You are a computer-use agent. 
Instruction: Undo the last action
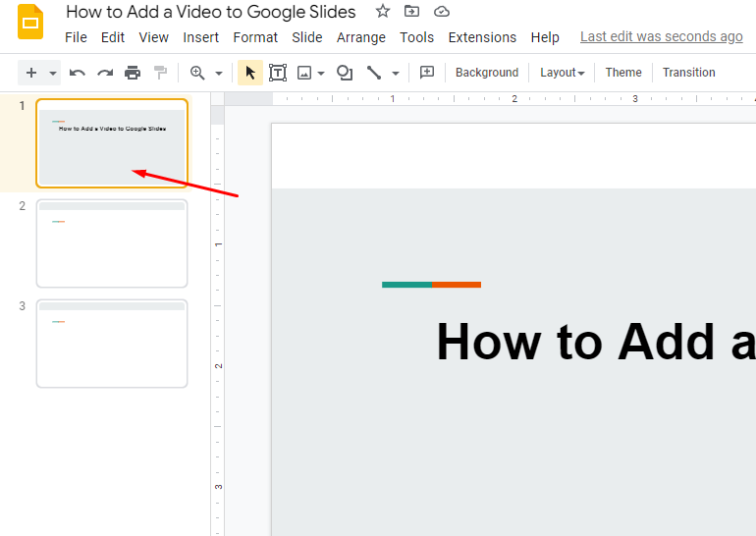coord(78,73)
